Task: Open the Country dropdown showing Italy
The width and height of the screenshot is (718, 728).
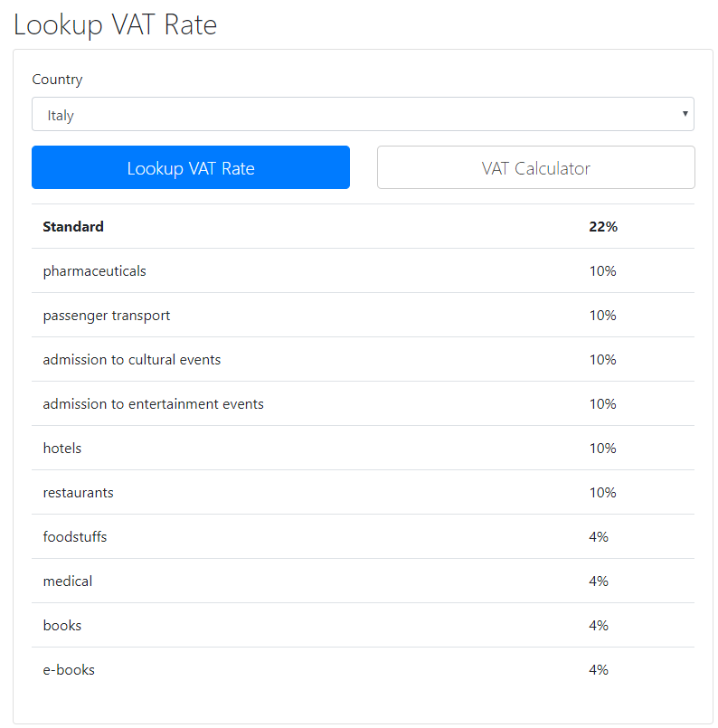Action: point(362,115)
